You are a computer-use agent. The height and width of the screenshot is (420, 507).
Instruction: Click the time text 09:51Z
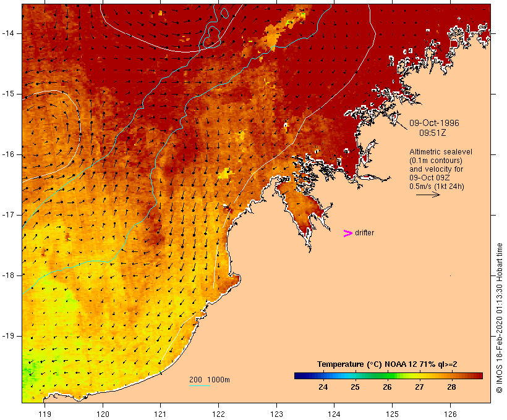[x=433, y=133]
